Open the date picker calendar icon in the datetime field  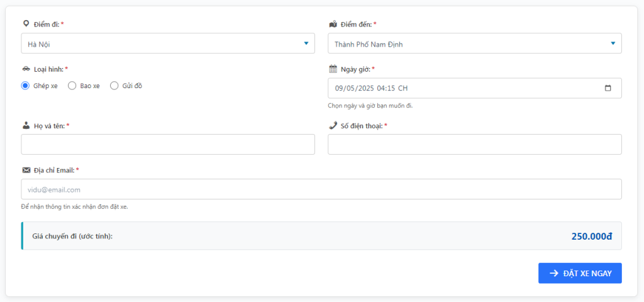pos(608,88)
